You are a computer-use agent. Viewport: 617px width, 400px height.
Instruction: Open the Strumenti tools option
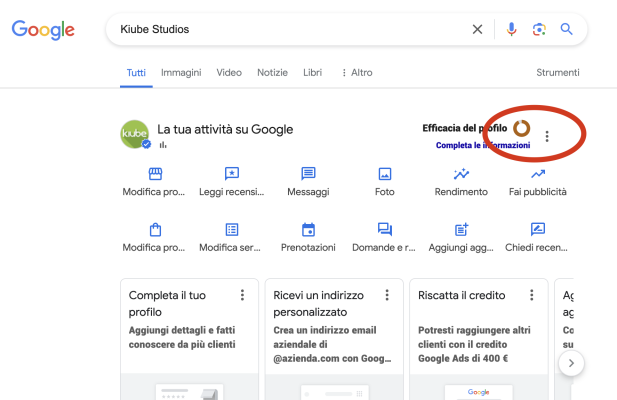pos(558,72)
